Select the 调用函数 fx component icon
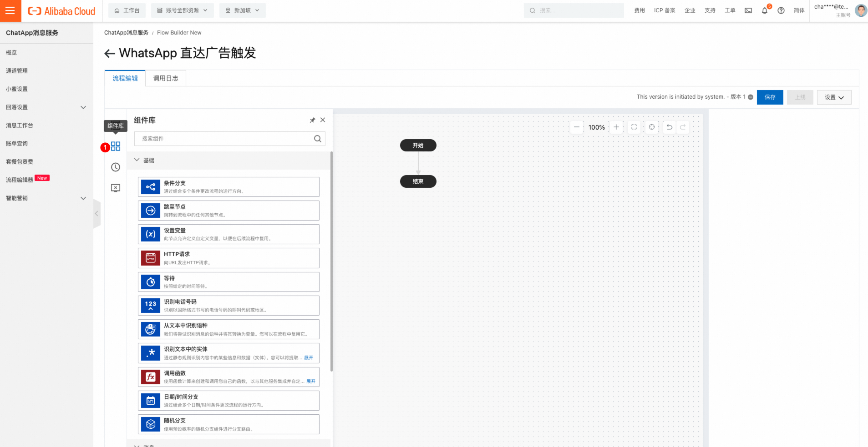868x447 pixels. point(151,377)
